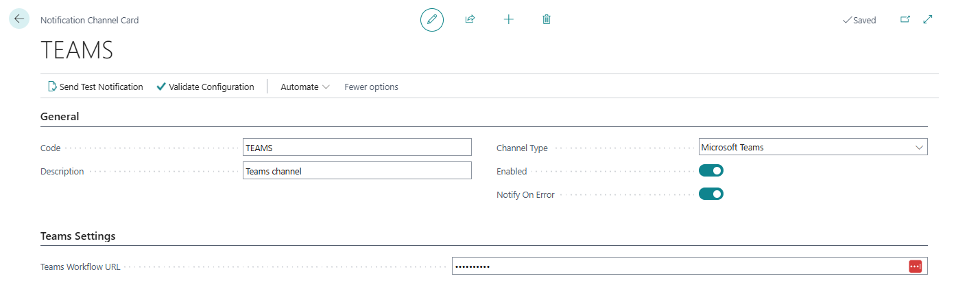Focus the Teams Workflow URL field
Viewport: 980px width, 283px height.
pos(678,267)
